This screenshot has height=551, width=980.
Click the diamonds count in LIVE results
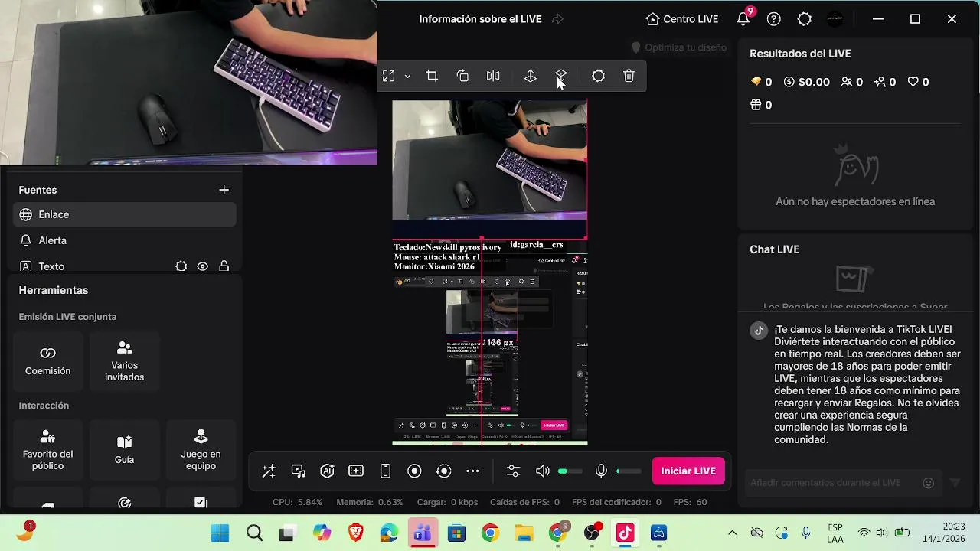(x=762, y=82)
